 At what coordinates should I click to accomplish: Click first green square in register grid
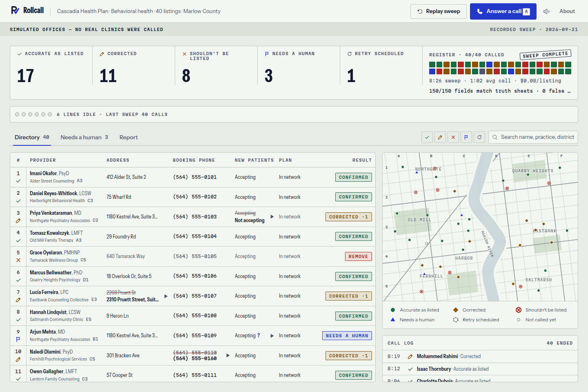point(432,65)
